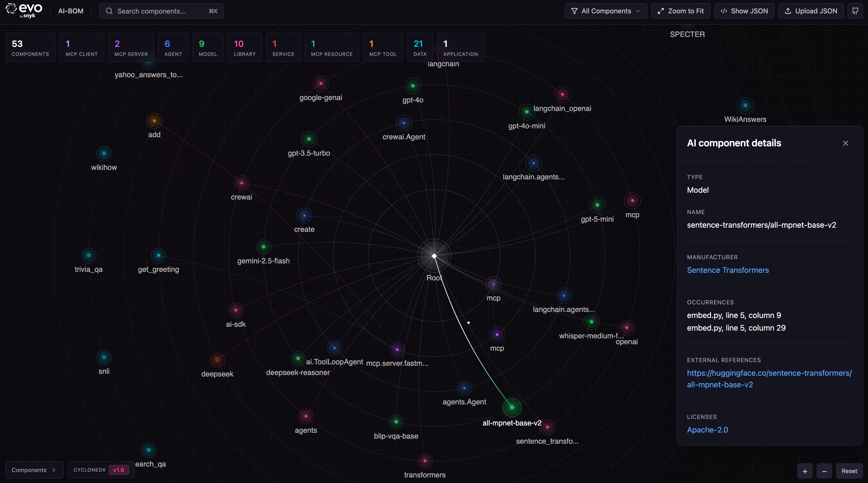
Task: Select the WikiAnswers data node
Action: coord(745,105)
